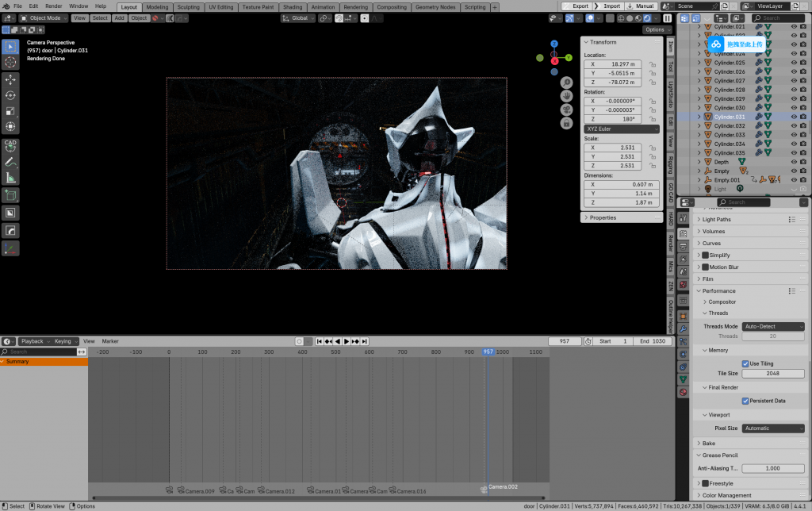The width and height of the screenshot is (812, 511).
Task: Hide Cylinder.027 using its eye icon
Action: click(794, 81)
